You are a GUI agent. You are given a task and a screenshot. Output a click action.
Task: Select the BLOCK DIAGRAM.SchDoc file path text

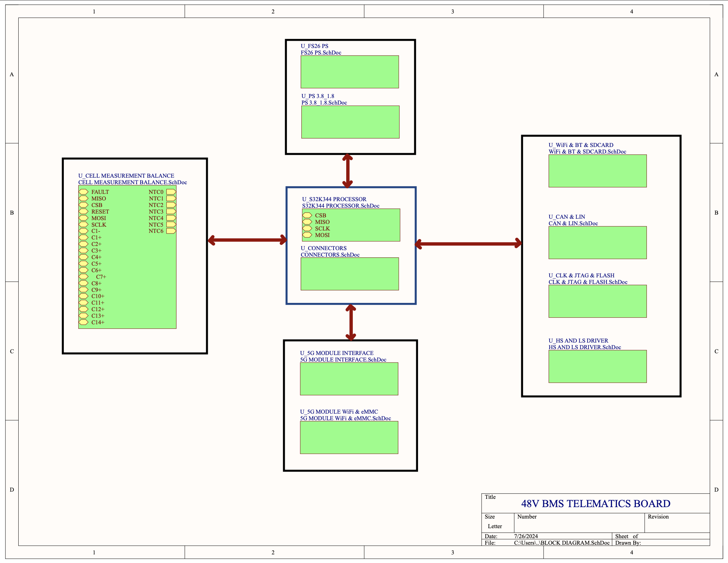(562, 543)
